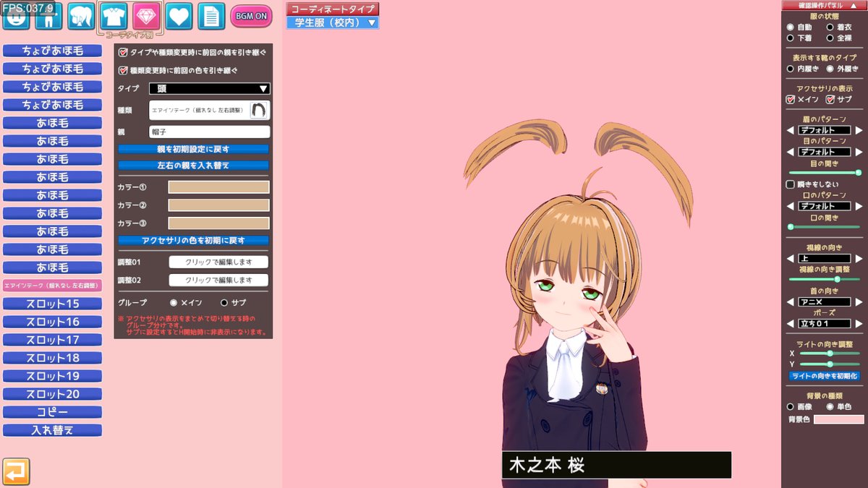The height and width of the screenshot is (488, 868).
Task: Open the face editing category icon
Action: pyautogui.click(x=16, y=16)
